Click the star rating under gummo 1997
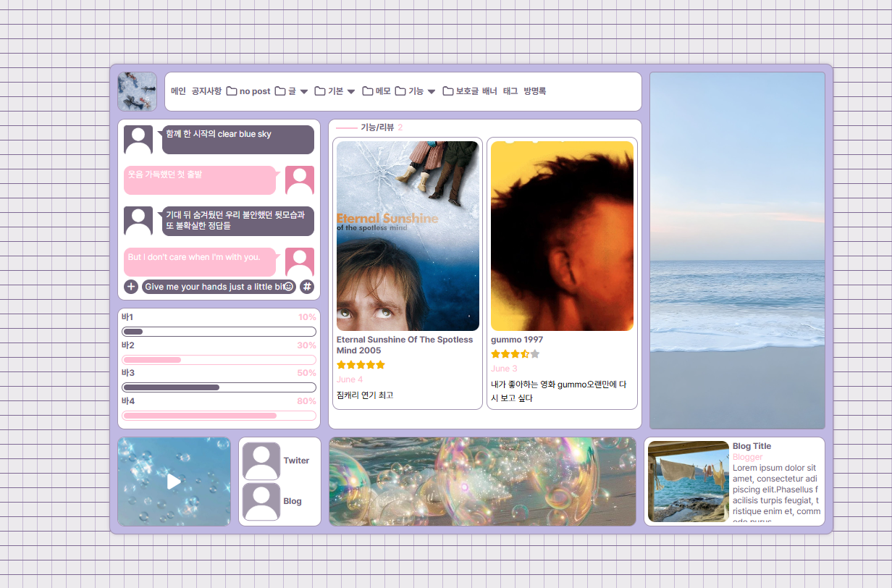 pos(516,354)
